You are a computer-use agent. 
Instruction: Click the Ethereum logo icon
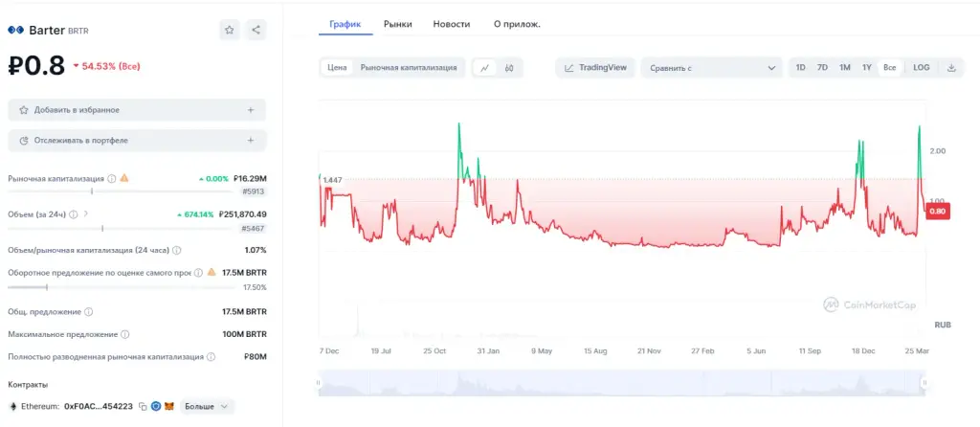click(13, 406)
